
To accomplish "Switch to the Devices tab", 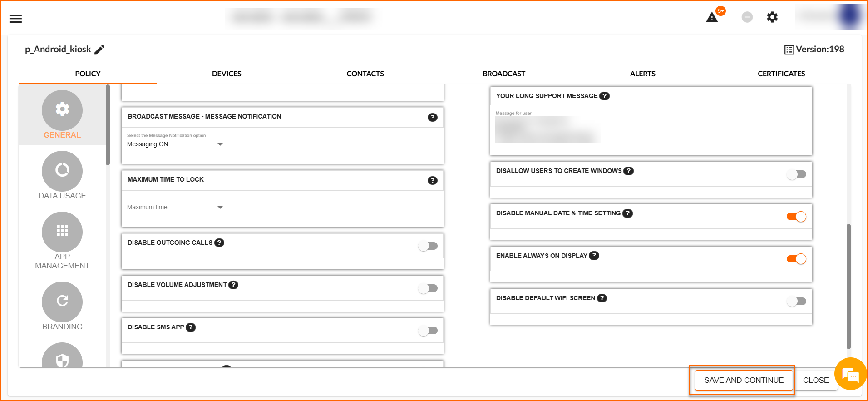I will (x=227, y=74).
